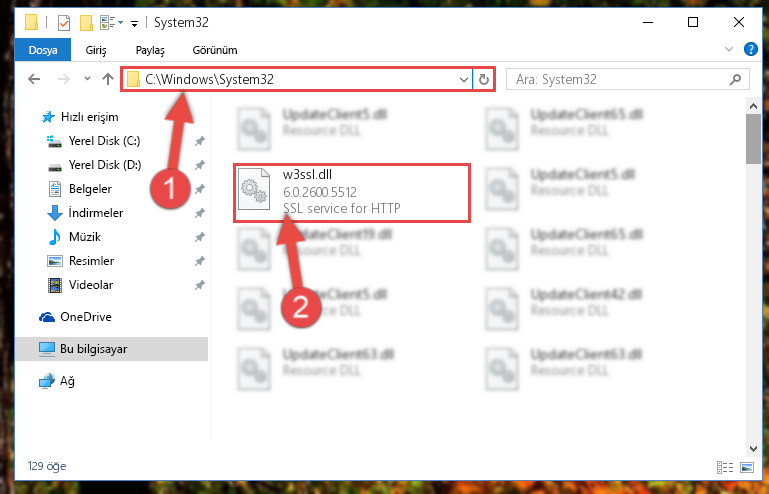Click the New folder icon in title bar

86,23
